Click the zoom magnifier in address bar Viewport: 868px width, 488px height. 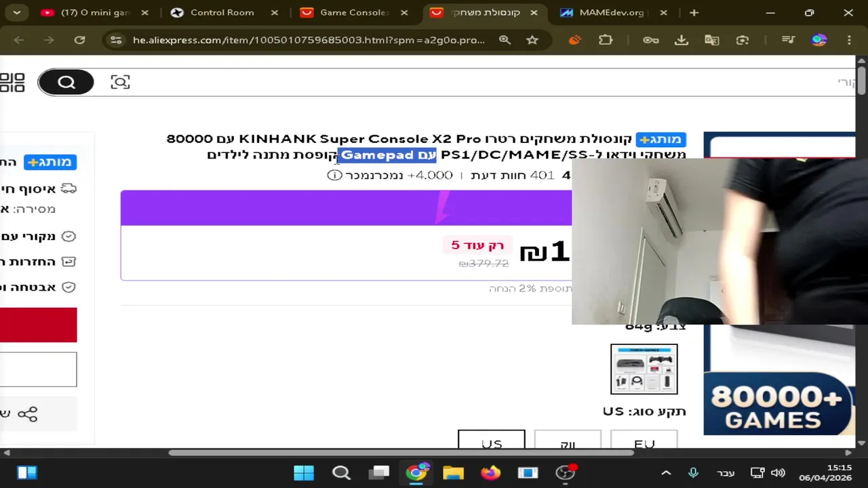click(x=505, y=40)
